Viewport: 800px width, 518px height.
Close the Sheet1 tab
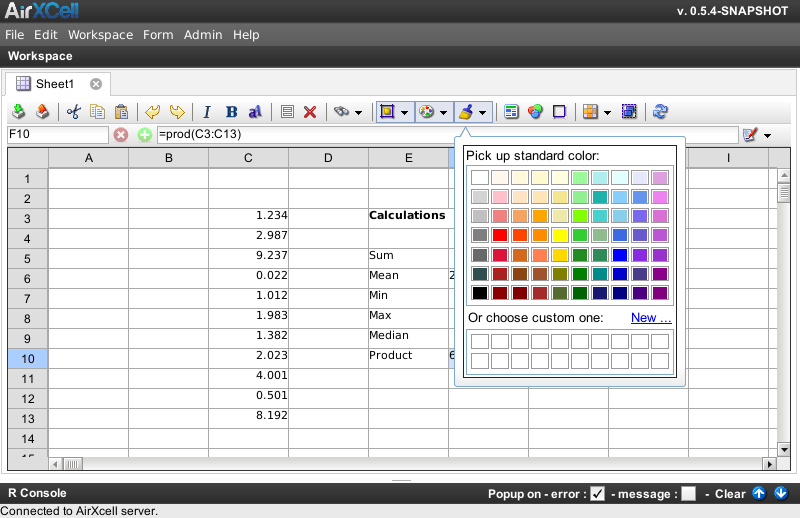coord(96,84)
